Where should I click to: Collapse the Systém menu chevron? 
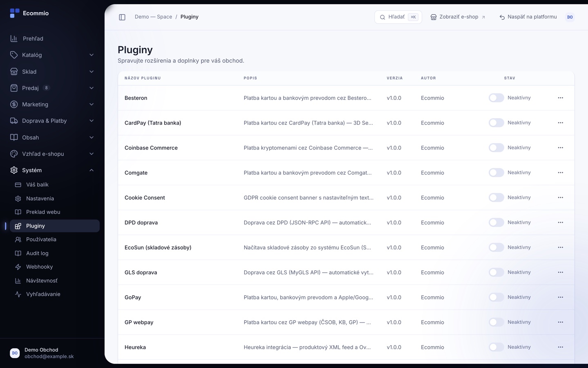(x=91, y=170)
